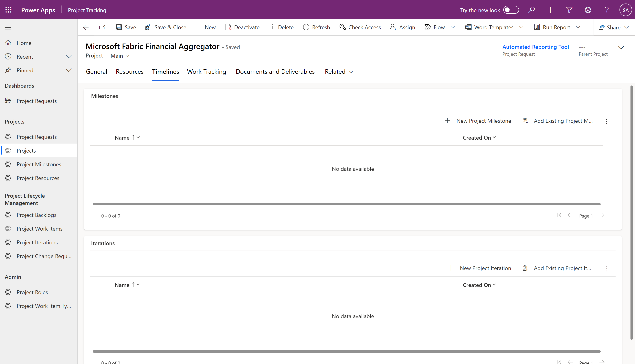The width and height of the screenshot is (635, 364).
Task: Click the plus quick create icon in header
Action: click(x=550, y=10)
